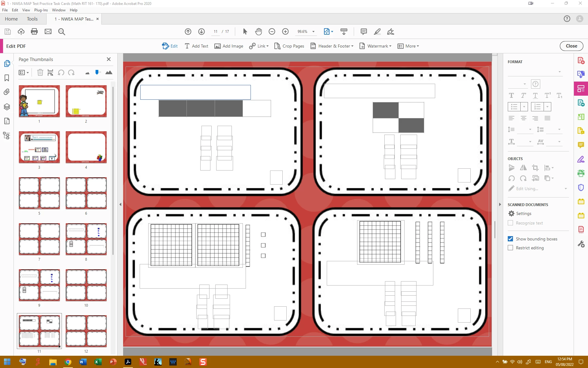Enable Restrict editing checkbox
The width and height of the screenshot is (588, 368).
click(x=510, y=248)
